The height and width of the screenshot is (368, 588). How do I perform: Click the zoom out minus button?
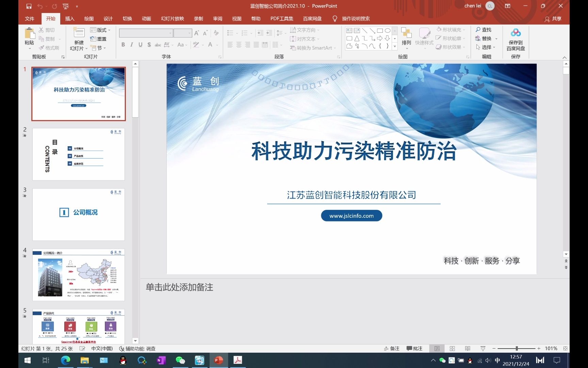point(494,349)
